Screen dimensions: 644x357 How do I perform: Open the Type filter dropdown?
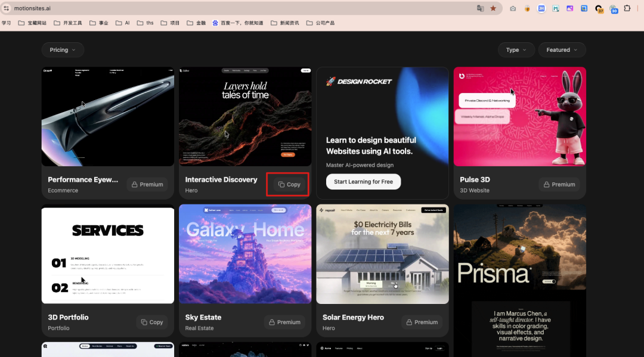tap(516, 49)
